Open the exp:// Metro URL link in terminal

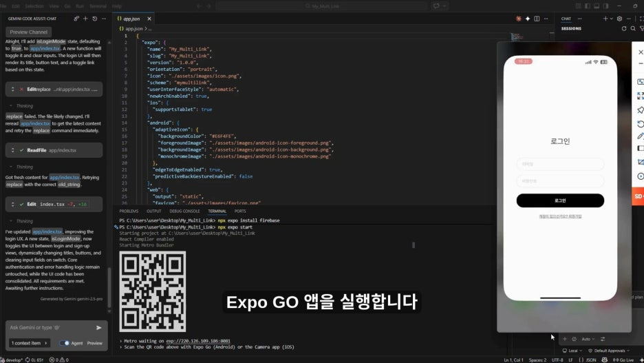click(x=198, y=341)
